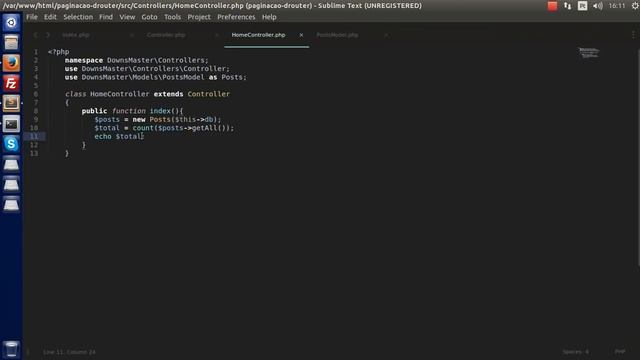Image resolution: width=640 pixels, height=360 pixels.
Task: Click the $posts variable on line 9
Action: 107,120
